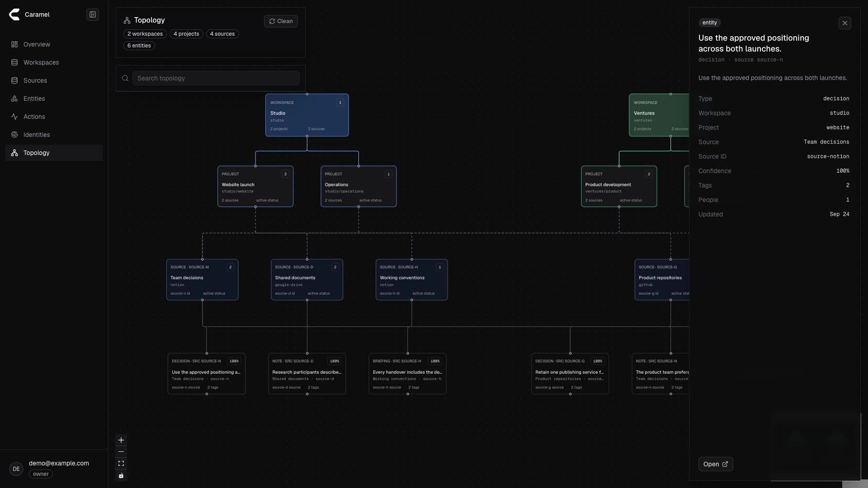Navigate to Entities section
868x488 pixels.
click(54, 99)
